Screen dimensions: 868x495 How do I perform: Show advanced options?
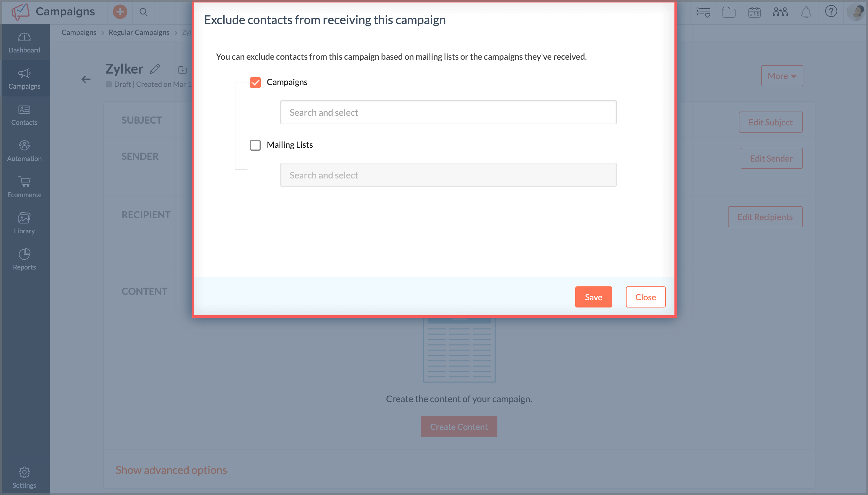pos(171,470)
